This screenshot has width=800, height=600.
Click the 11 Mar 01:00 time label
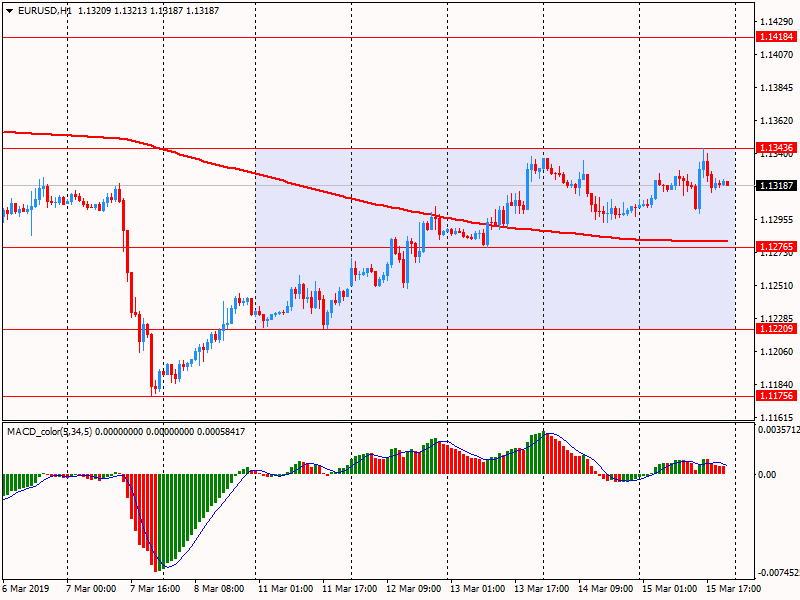(285, 588)
